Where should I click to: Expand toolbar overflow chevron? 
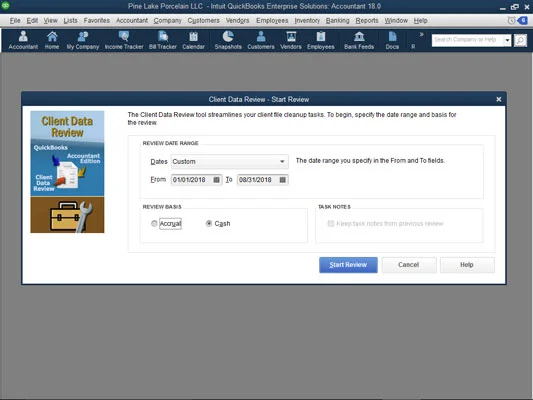(x=422, y=34)
